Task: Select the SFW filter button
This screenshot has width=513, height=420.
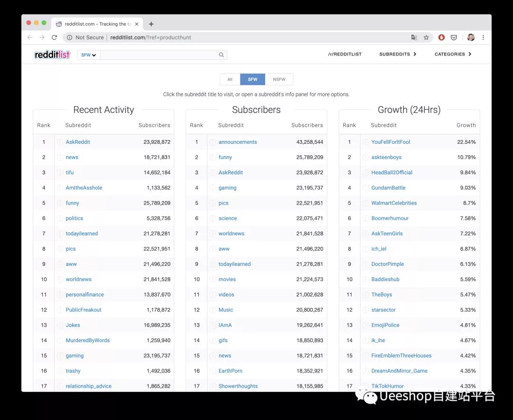Action: (253, 79)
